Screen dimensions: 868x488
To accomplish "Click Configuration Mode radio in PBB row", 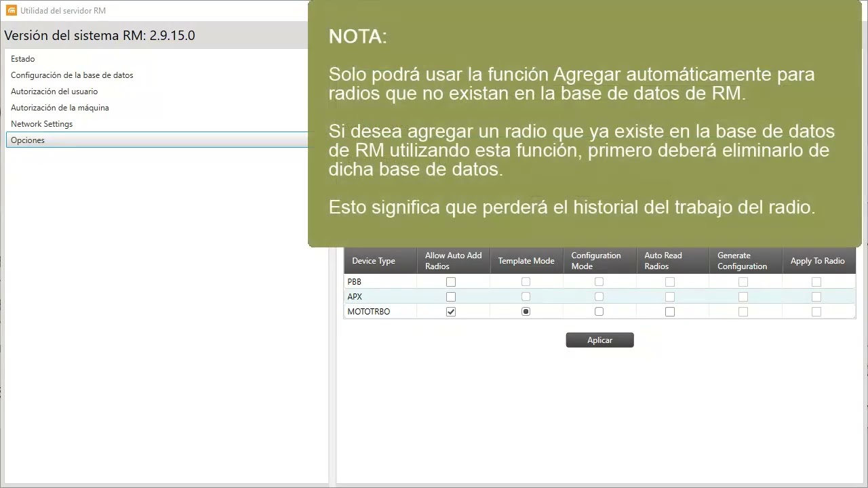I will click(599, 282).
